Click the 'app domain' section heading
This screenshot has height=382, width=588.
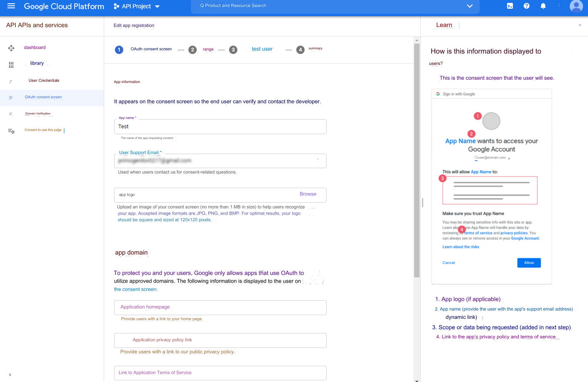coord(132,252)
